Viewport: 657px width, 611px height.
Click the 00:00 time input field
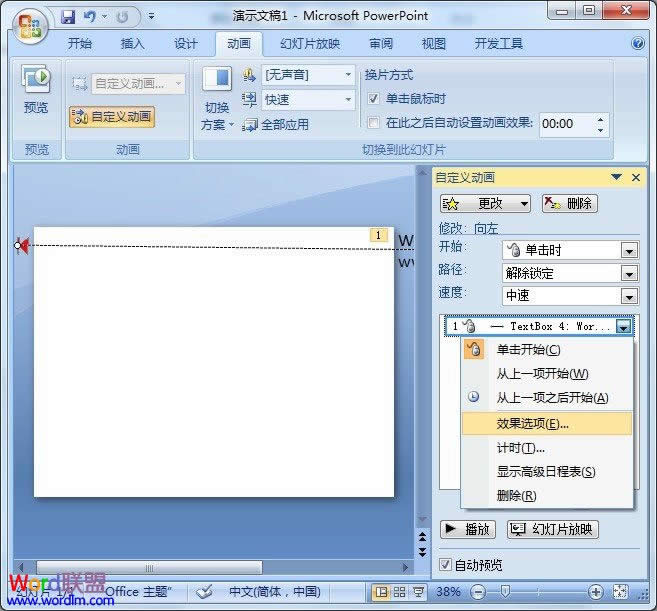pos(567,124)
